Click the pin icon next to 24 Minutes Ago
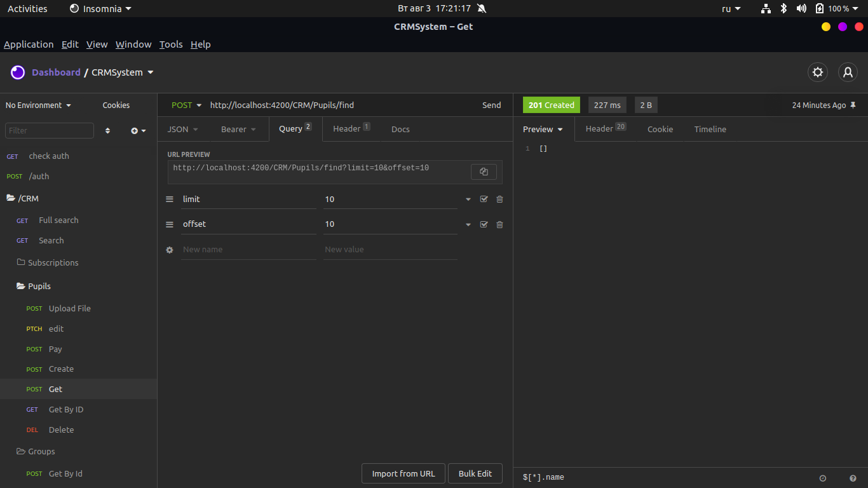This screenshot has width=868, height=488. click(853, 105)
